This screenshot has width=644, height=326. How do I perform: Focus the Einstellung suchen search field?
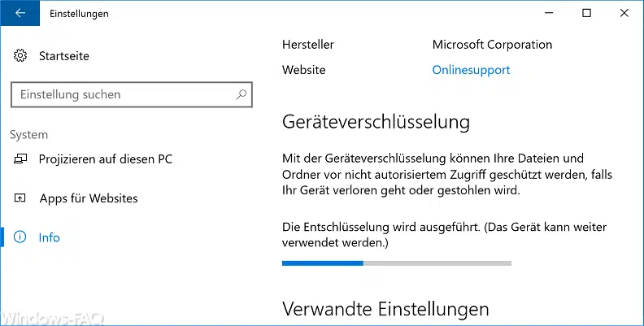coord(122,94)
